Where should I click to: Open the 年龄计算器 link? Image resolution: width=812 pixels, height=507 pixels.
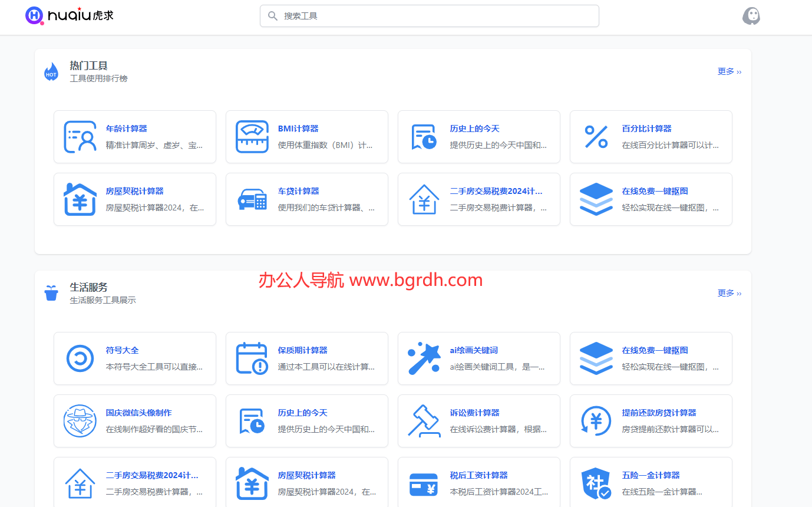[126, 129]
